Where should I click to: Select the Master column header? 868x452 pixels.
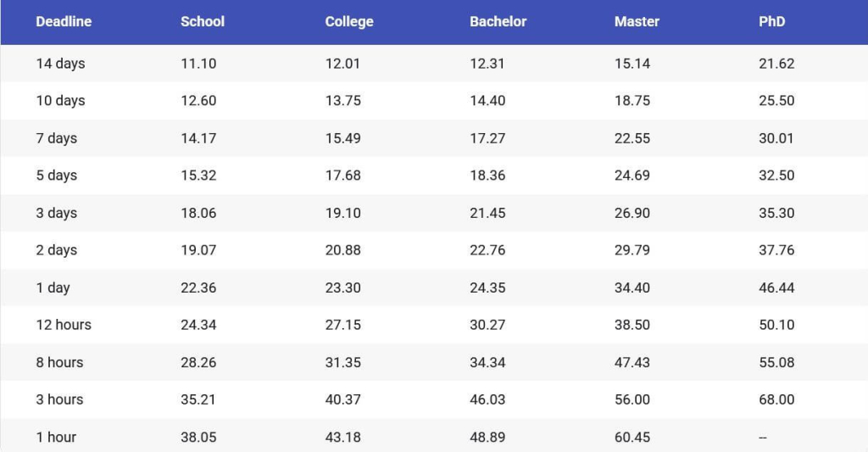[x=637, y=21]
